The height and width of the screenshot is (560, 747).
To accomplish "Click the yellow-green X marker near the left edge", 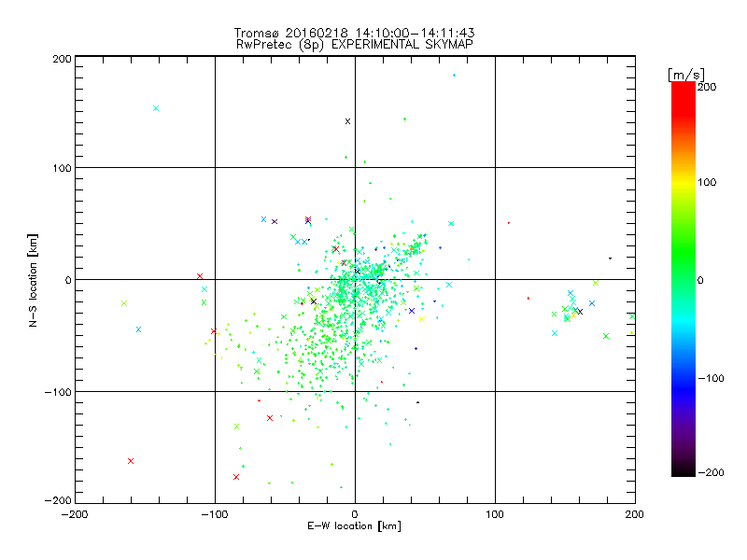I will [124, 303].
